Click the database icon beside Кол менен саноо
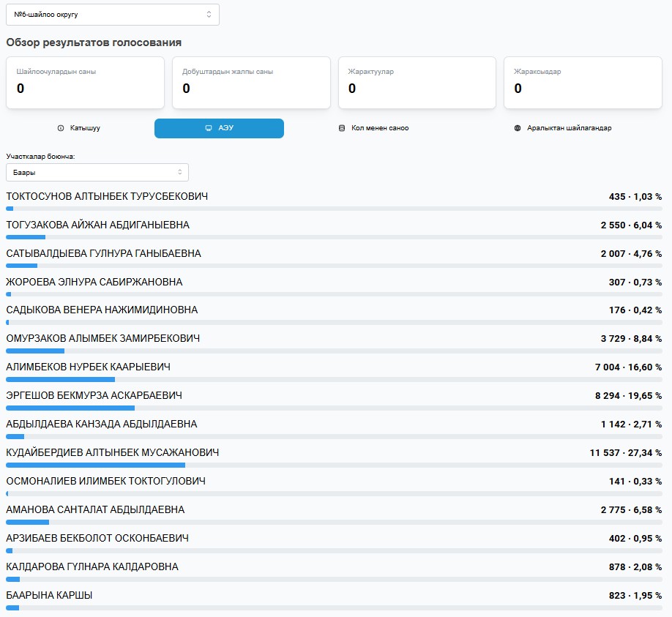 click(341, 128)
